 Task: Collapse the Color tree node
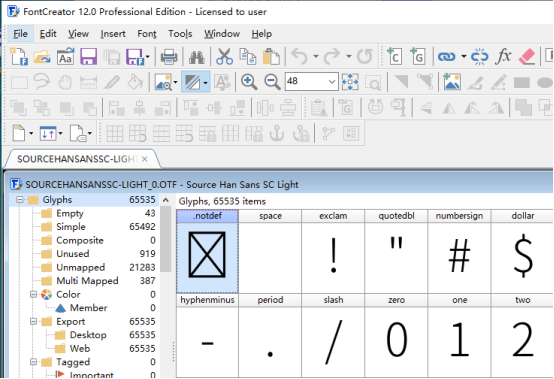(x=33, y=294)
